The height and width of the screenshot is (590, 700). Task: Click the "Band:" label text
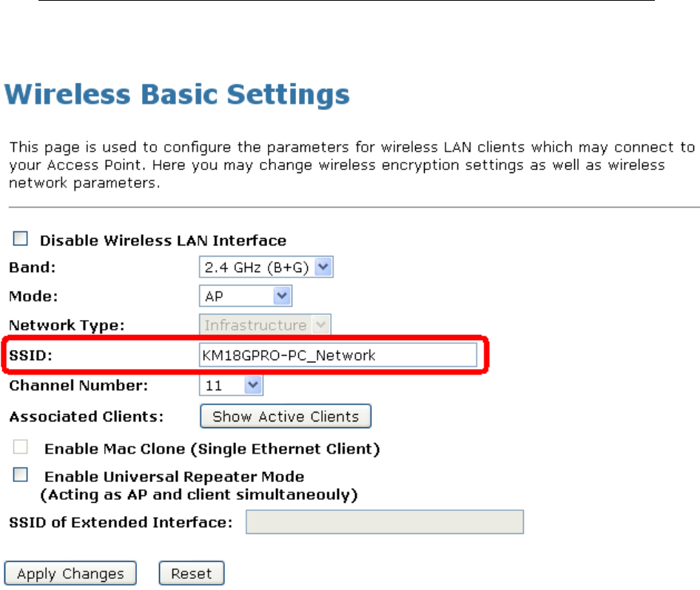click(31, 268)
